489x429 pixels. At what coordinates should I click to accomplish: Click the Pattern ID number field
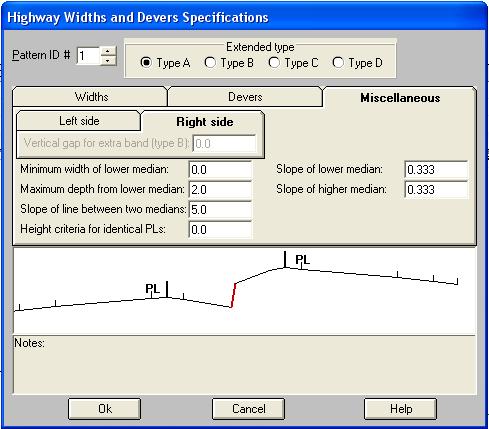(x=88, y=56)
